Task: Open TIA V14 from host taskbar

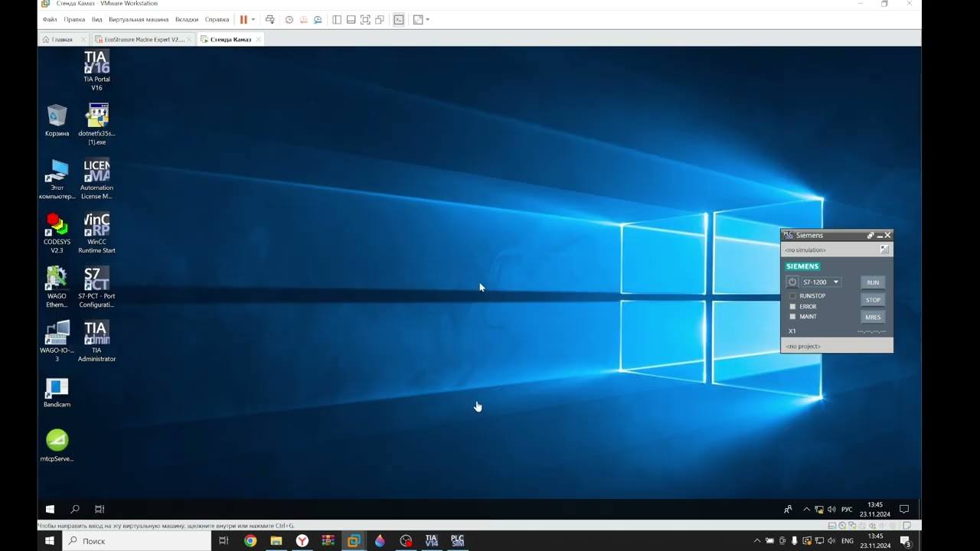Action: pos(431,540)
